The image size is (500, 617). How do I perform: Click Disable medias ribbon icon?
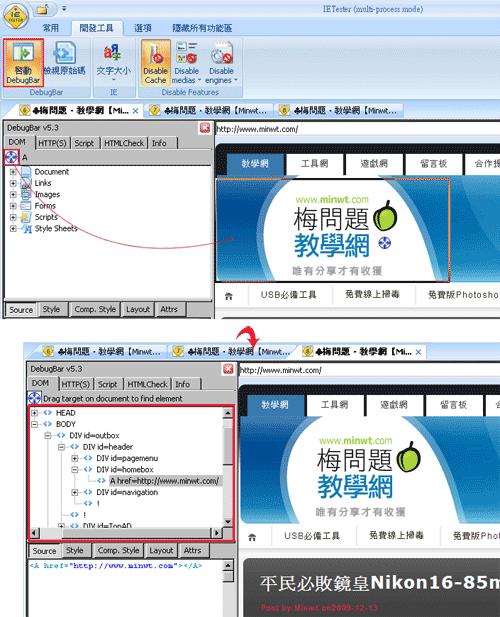coord(186,63)
